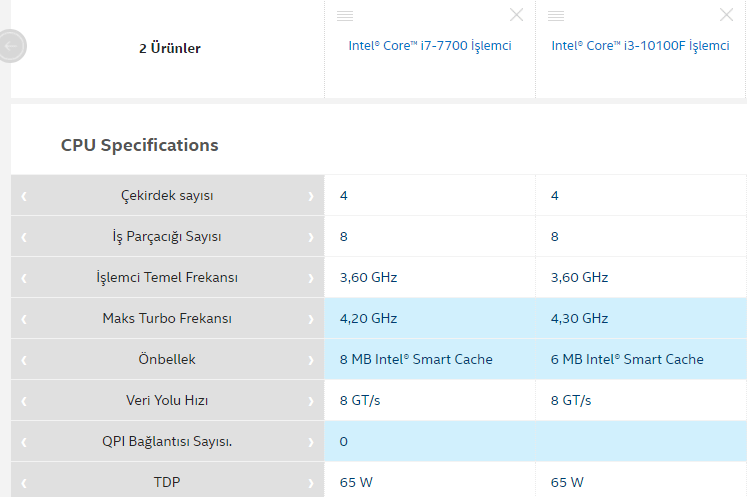Remove Intel Core i3-10100F from comparison
Image resolution: width=747 pixels, height=497 pixels.
727,15
